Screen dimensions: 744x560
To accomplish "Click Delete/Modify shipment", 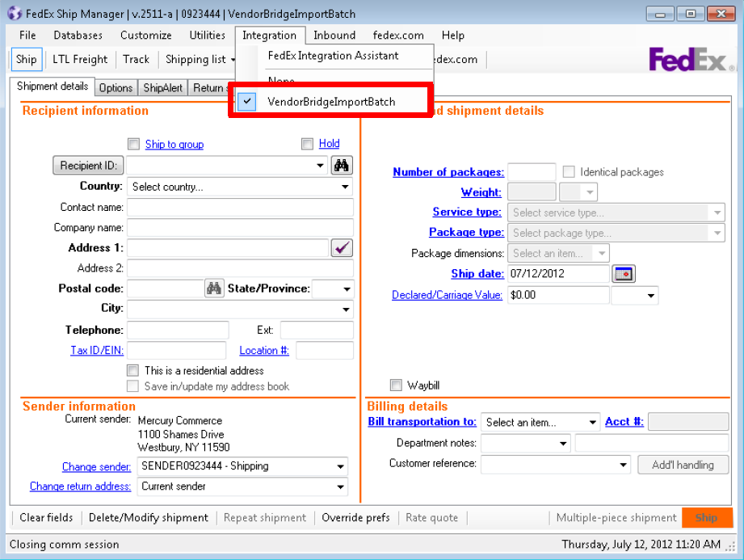I will coord(148,517).
